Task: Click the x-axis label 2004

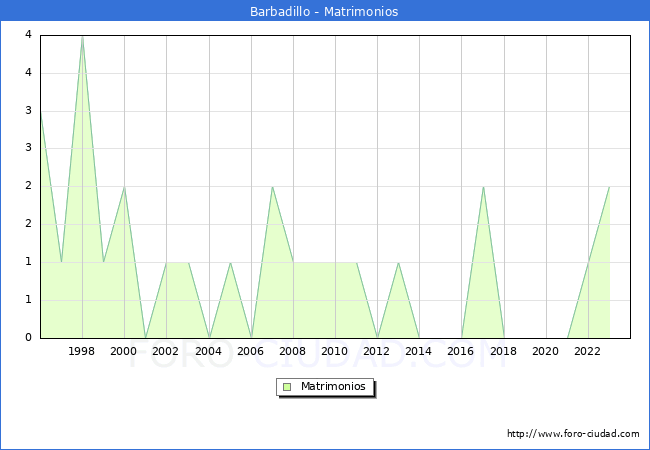Action: 208,351
